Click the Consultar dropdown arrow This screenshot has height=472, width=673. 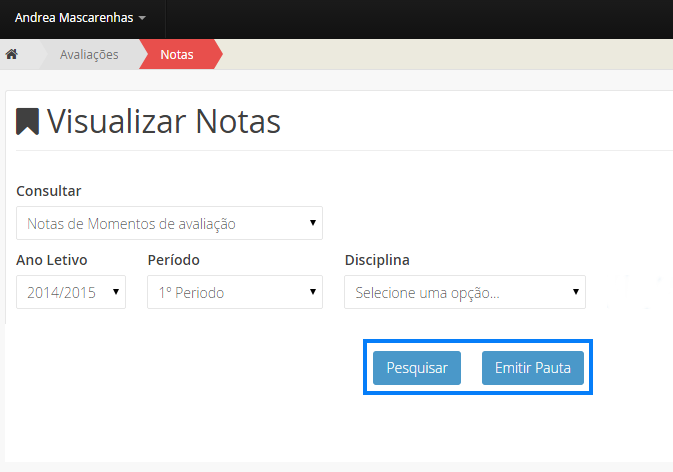tap(313, 223)
